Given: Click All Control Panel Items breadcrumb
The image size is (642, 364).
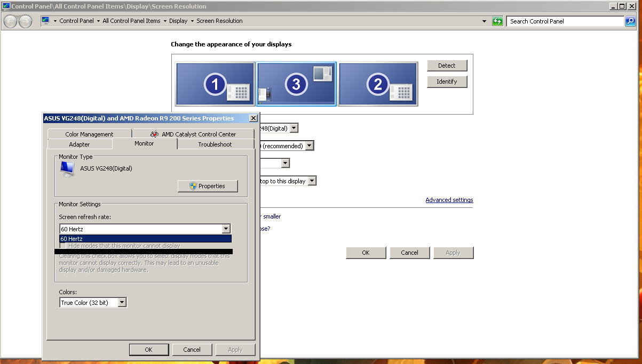Looking at the screenshot, I should [131, 21].
